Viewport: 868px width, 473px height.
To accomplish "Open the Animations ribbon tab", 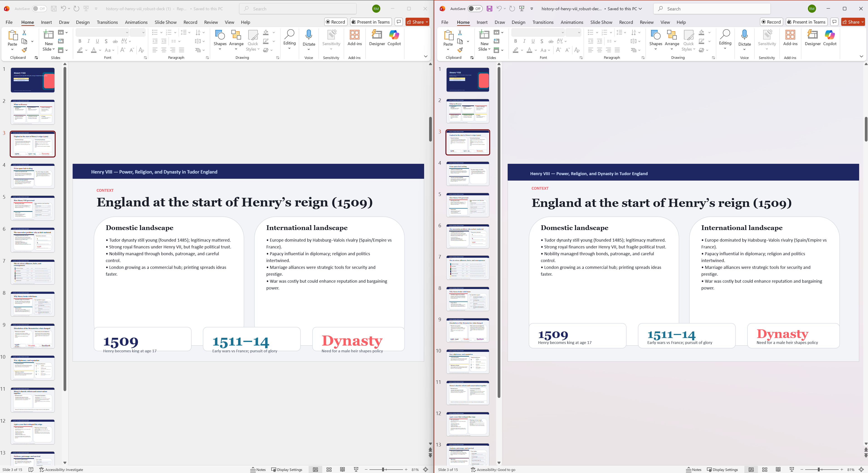I will coord(136,22).
